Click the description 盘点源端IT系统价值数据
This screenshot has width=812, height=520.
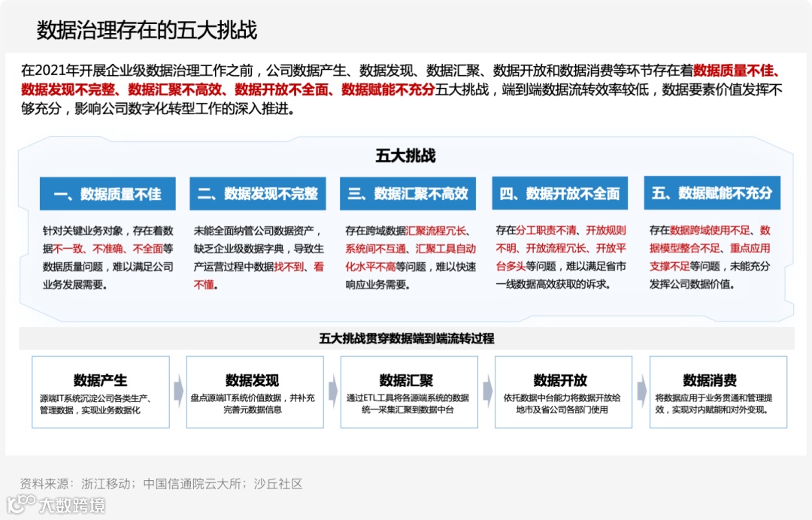click(x=253, y=404)
